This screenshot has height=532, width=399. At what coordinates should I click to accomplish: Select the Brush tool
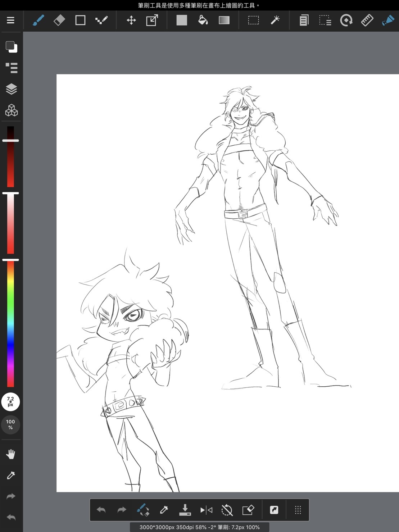coord(38,20)
